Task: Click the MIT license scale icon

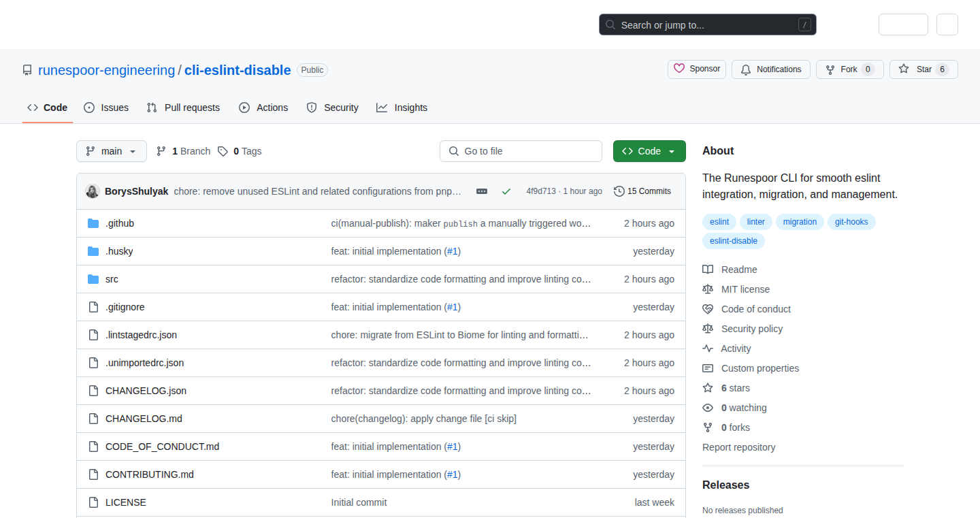Action: tap(708, 289)
